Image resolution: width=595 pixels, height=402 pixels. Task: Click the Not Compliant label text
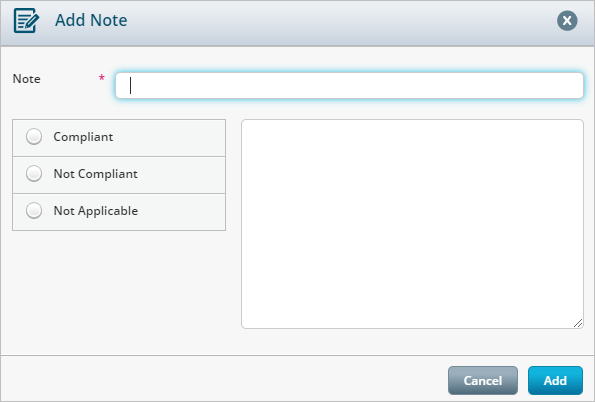pyautogui.click(x=96, y=174)
